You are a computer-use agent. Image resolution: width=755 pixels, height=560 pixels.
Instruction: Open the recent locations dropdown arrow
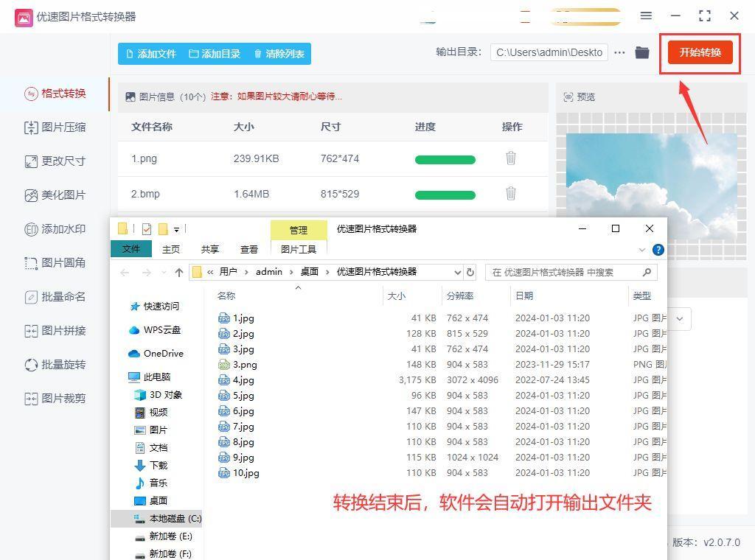click(164, 273)
